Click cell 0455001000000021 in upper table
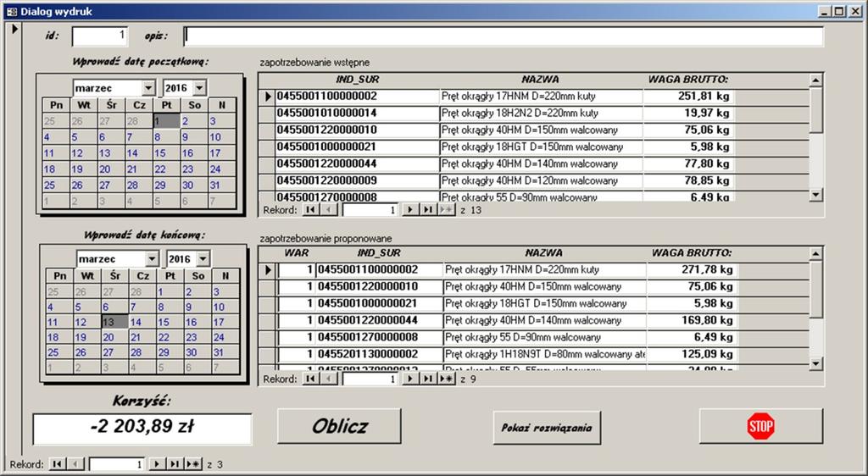Screen dimensions: 868x476 (x=357, y=147)
